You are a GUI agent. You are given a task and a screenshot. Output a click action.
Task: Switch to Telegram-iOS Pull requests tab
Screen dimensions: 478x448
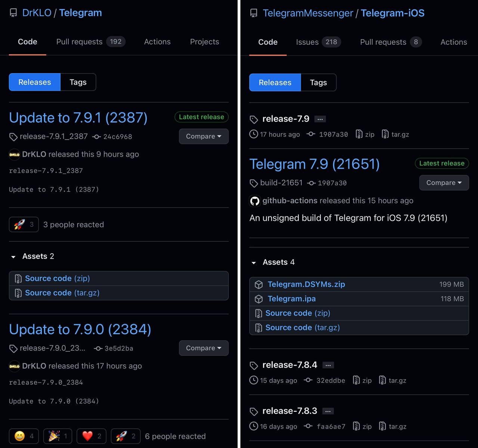(391, 42)
